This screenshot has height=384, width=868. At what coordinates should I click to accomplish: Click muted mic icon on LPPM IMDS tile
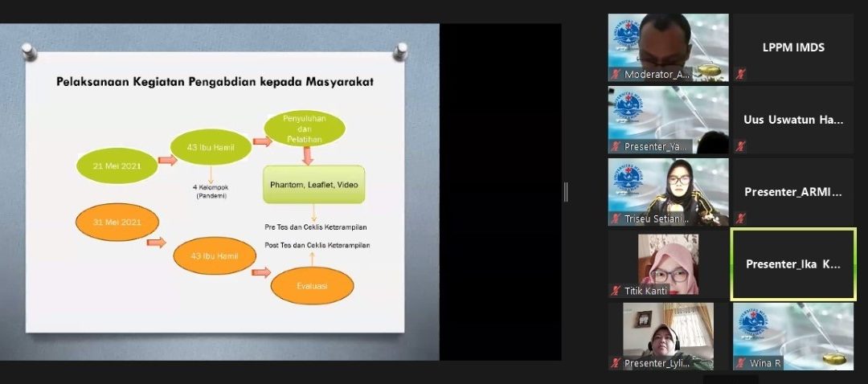click(740, 74)
